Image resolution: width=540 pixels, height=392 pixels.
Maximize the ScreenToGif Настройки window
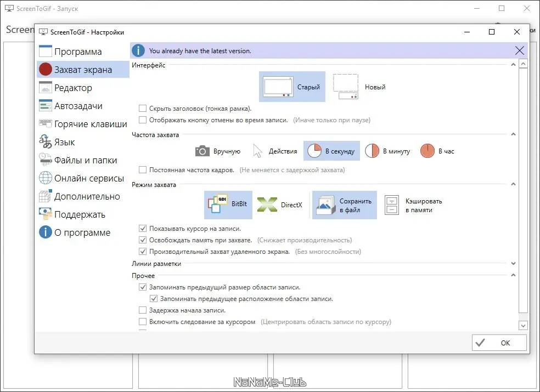pos(492,32)
